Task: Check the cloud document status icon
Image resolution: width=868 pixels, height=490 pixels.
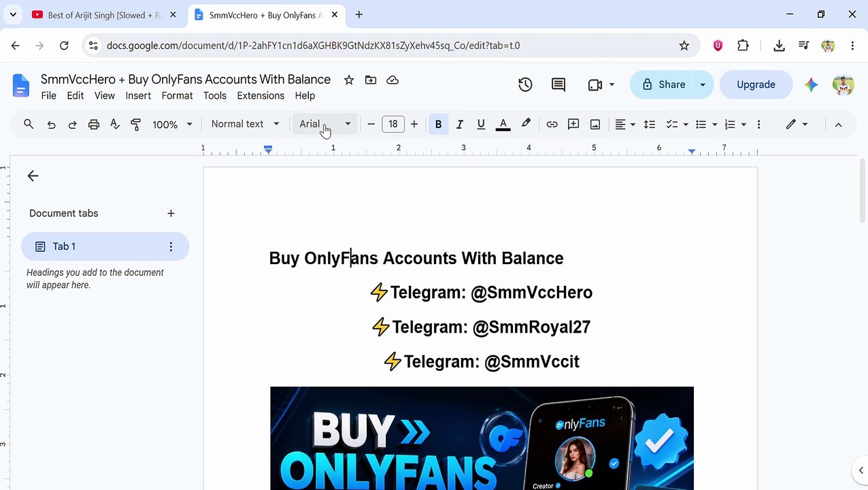Action: click(393, 80)
